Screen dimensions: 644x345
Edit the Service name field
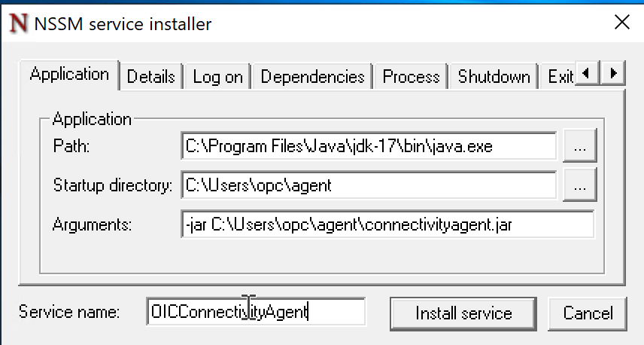[256, 313]
